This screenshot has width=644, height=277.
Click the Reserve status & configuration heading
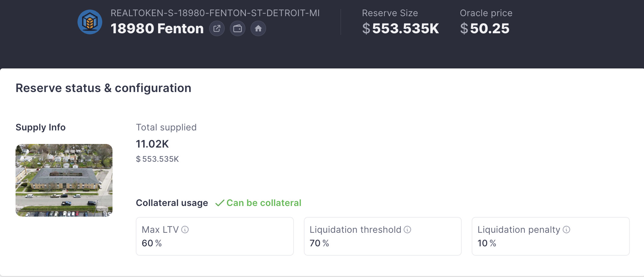[x=103, y=88]
